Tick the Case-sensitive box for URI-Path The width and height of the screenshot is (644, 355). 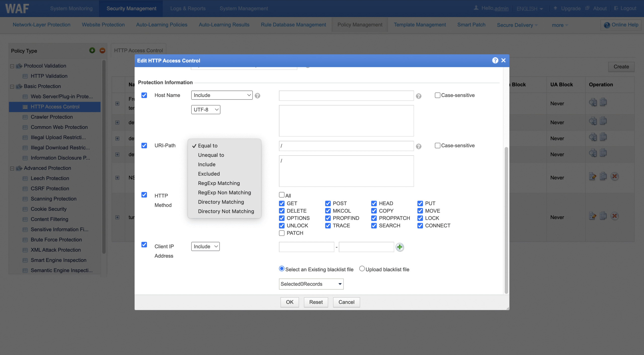point(437,146)
